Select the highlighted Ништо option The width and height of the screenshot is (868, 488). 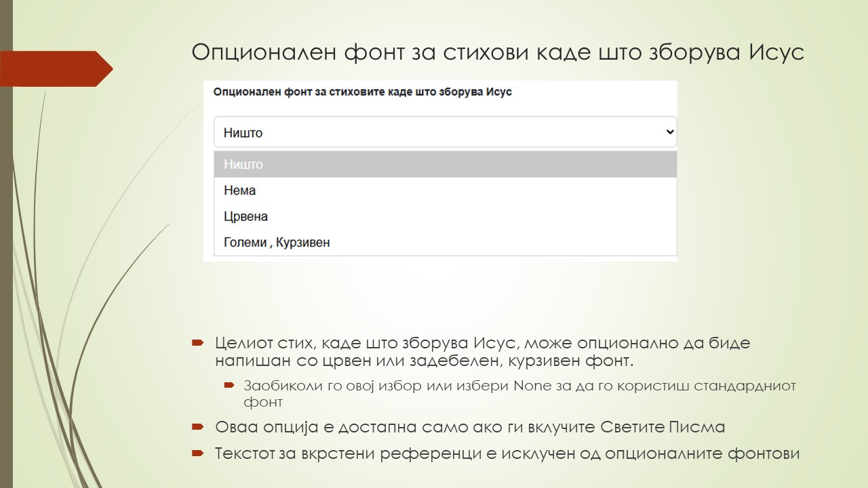[445, 164]
